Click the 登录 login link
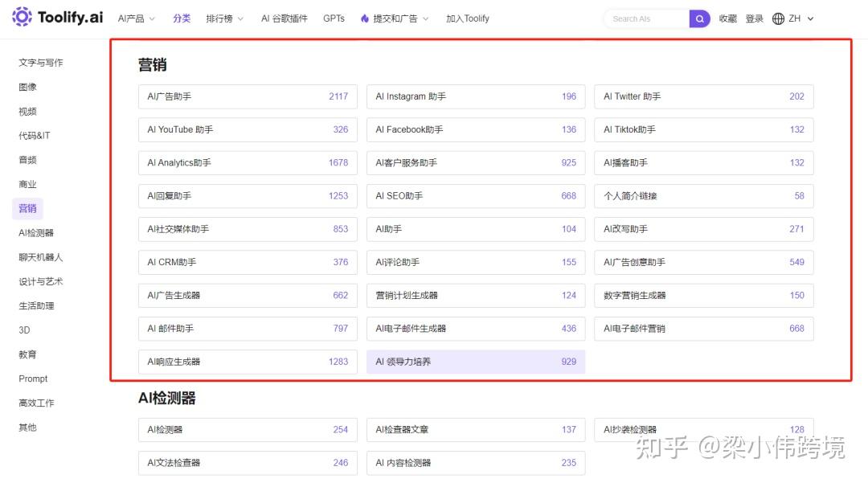The image size is (868, 483). [754, 18]
